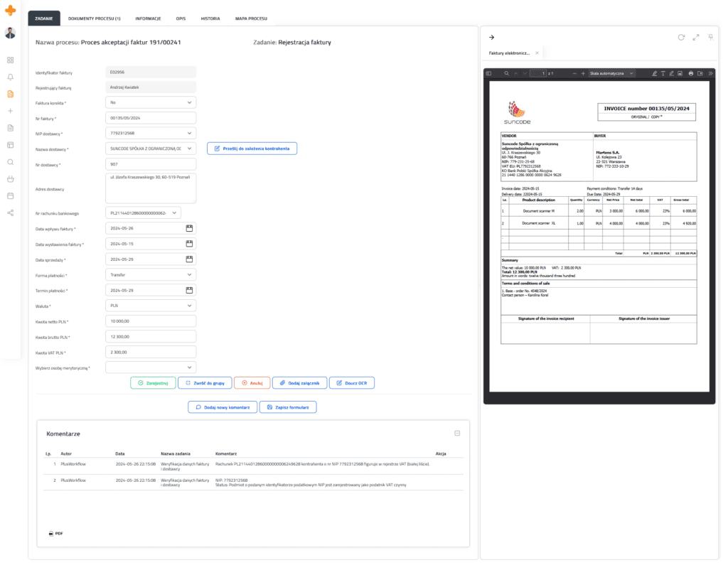Open notifications bell in the left sidebar

point(10,78)
